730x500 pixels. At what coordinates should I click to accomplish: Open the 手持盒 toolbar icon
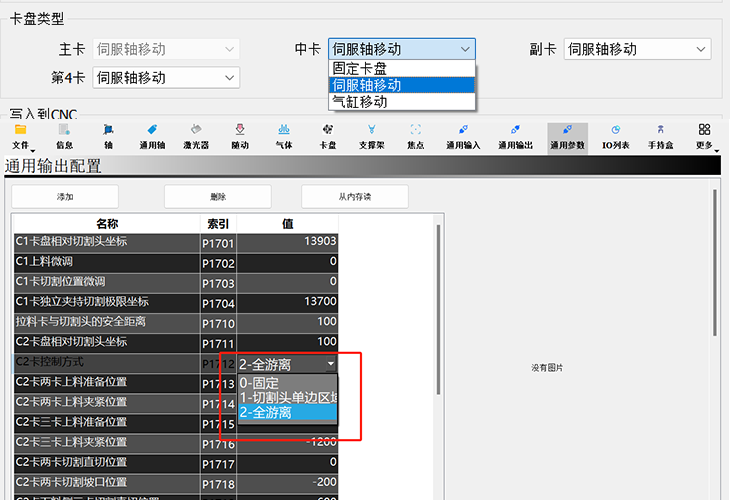661,137
